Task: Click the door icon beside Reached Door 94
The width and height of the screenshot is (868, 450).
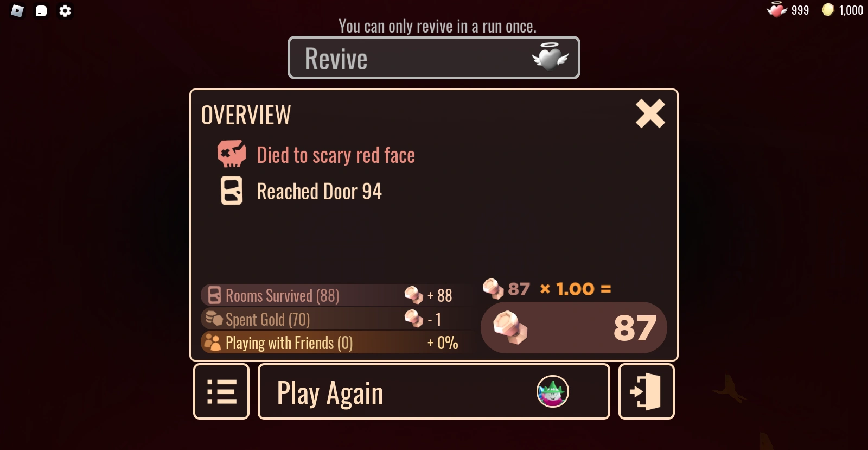Action: 232,191
